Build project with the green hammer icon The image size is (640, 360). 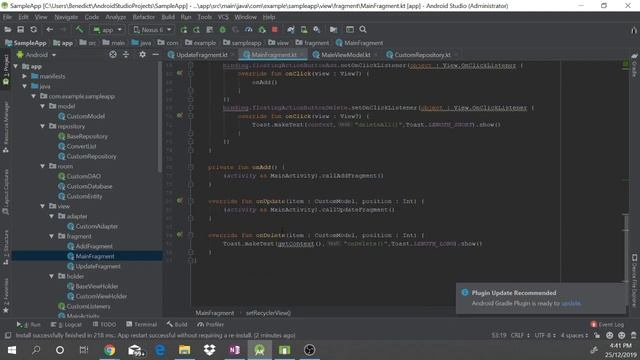click(79, 29)
